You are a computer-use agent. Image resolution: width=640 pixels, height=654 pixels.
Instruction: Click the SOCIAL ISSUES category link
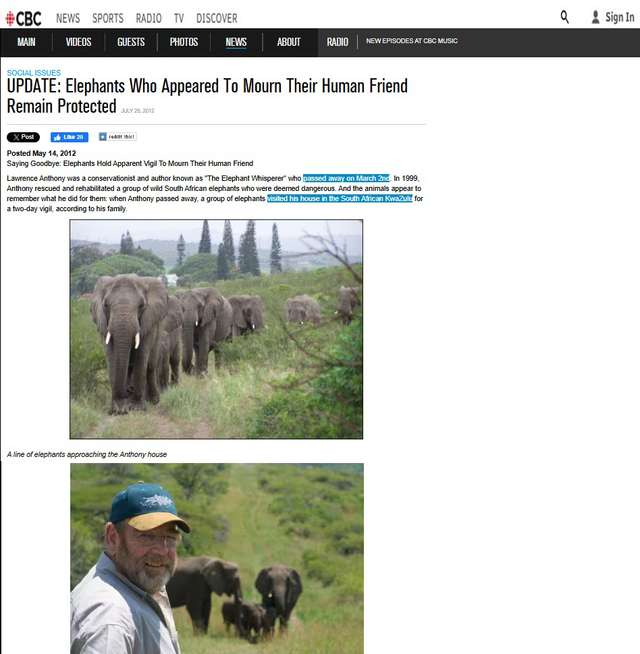(34, 73)
